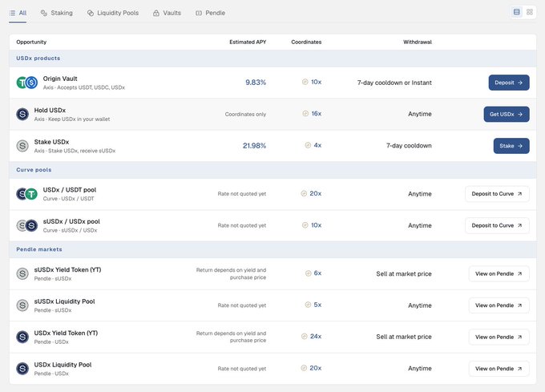Click the Pendle tab icon

(x=199, y=13)
